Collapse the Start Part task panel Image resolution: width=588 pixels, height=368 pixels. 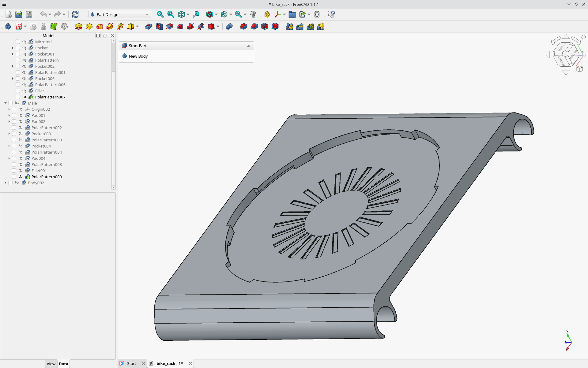[249, 46]
